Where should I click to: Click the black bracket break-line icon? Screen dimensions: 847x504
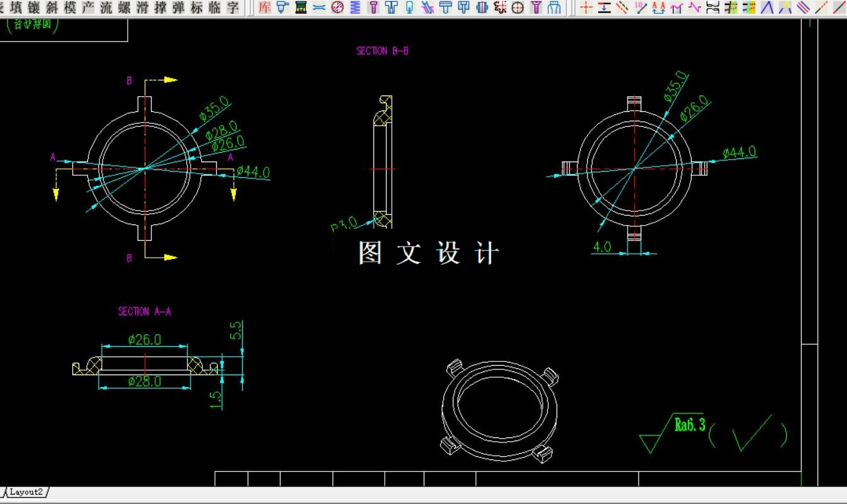point(713,8)
